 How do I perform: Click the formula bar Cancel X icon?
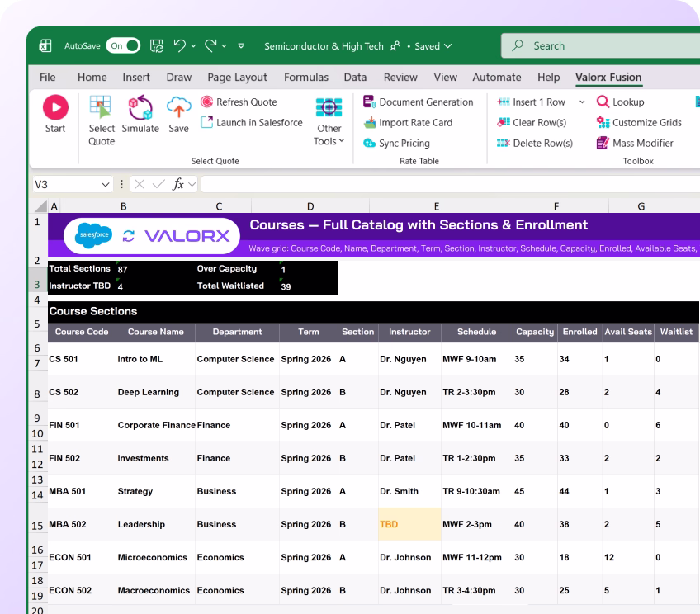coord(140,184)
